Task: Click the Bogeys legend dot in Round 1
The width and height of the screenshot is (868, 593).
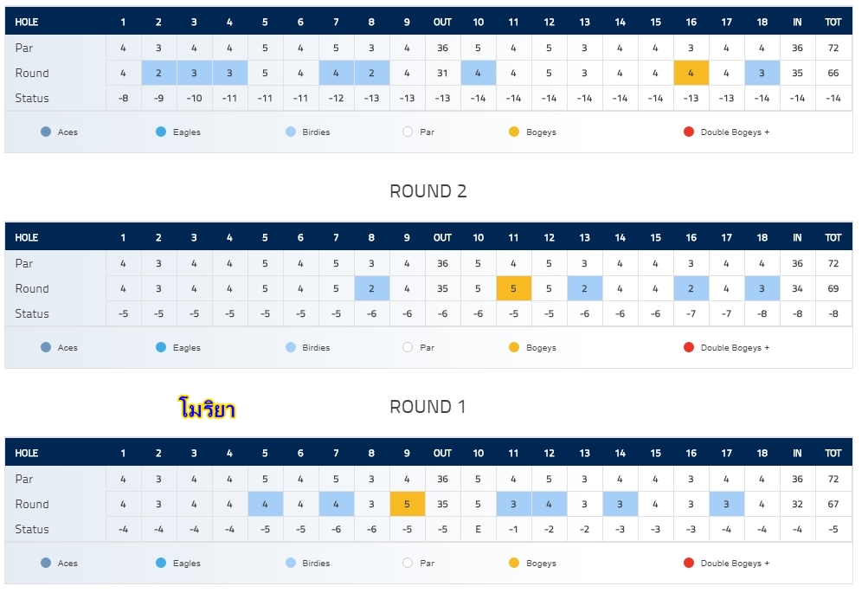Action: click(x=514, y=563)
